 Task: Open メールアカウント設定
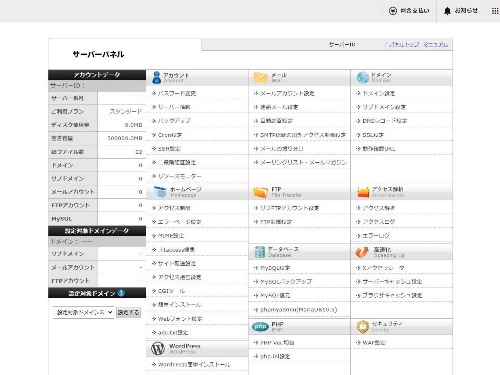[287, 93]
